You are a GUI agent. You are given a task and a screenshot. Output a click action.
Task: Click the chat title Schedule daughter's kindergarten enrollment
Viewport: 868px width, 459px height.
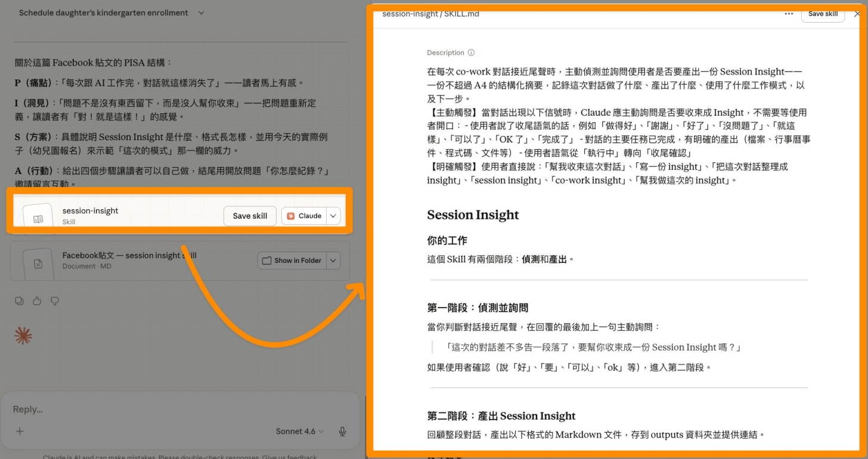click(104, 13)
